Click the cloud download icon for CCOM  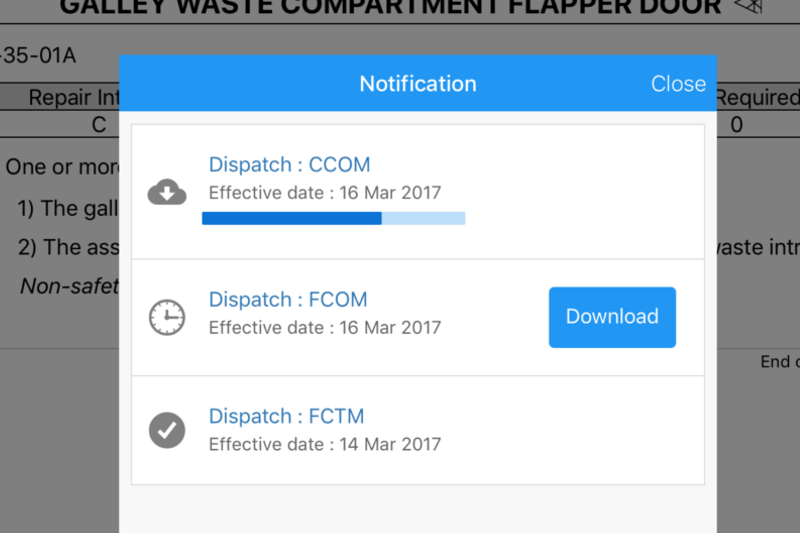[x=167, y=192]
